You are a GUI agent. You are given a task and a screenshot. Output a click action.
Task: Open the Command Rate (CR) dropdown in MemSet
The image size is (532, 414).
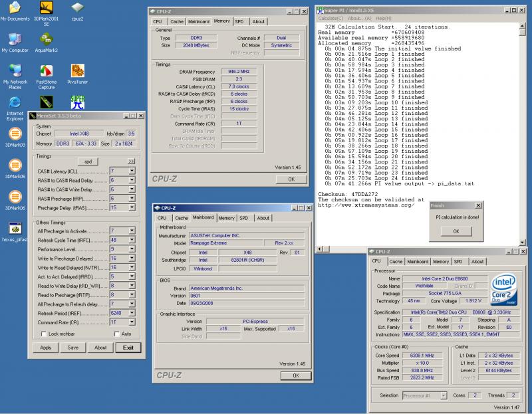point(132,322)
